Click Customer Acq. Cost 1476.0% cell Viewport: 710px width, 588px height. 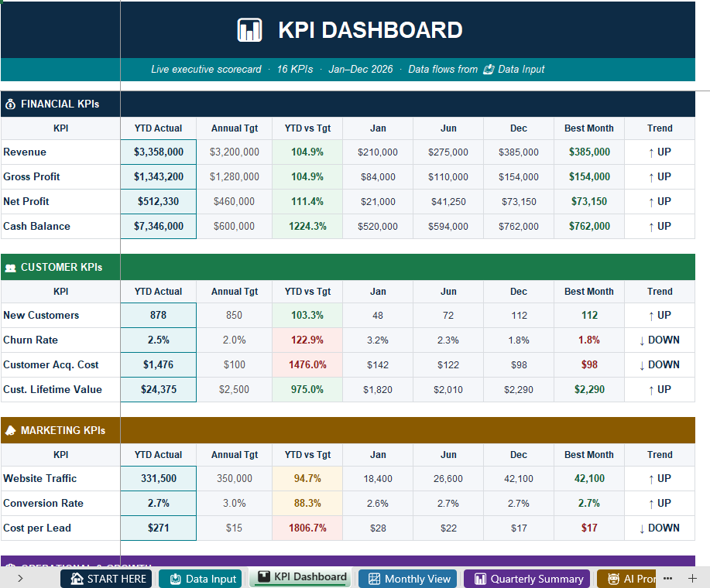(307, 364)
